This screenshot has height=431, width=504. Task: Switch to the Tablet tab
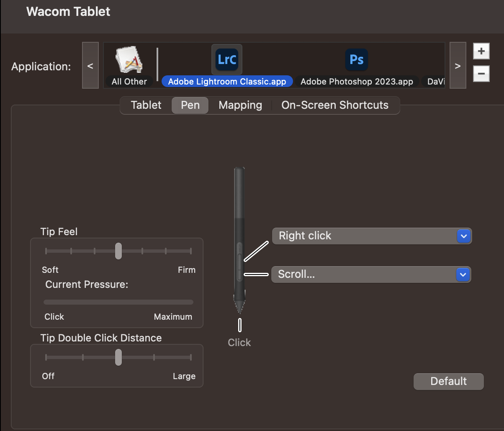[146, 105]
